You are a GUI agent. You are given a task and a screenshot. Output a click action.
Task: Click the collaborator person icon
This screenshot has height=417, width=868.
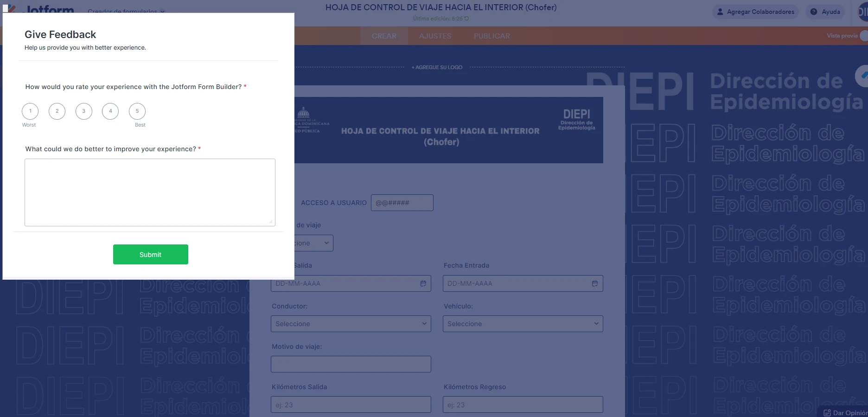tap(720, 12)
